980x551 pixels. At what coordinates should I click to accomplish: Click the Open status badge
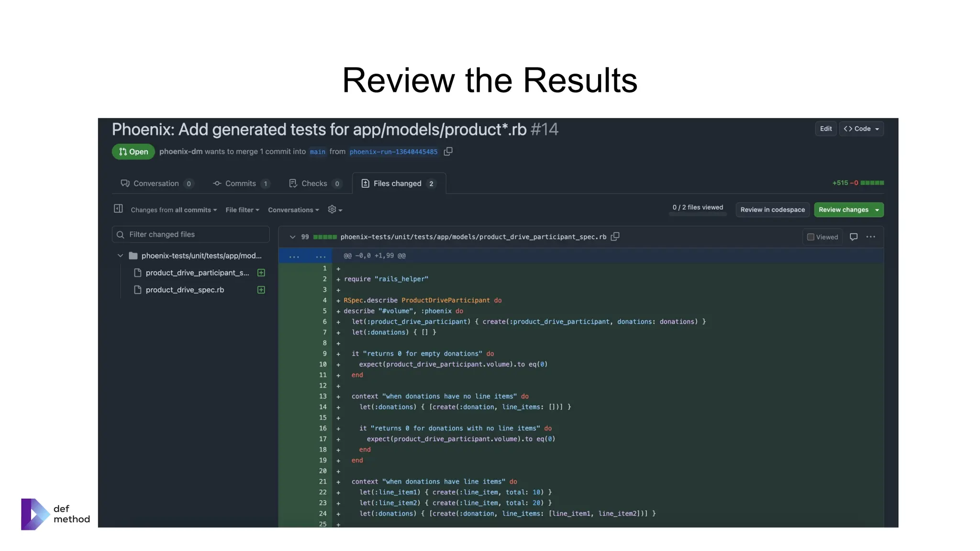(134, 152)
